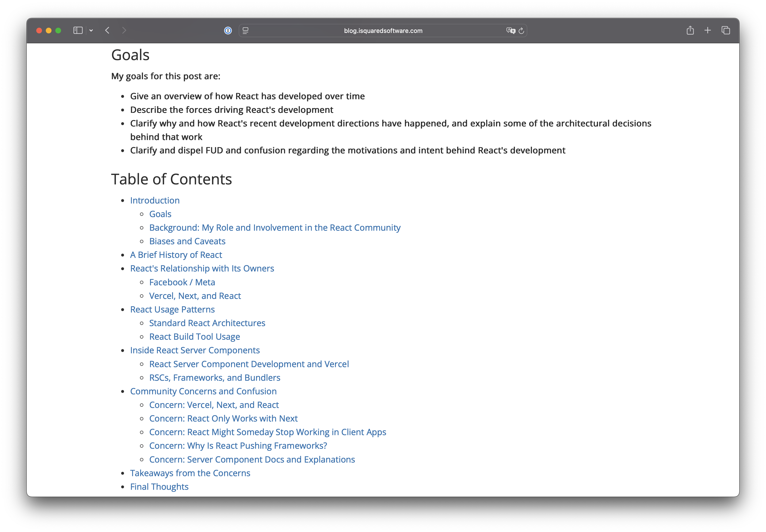Jump to React's Relationship with Its Owners
Image resolution: width=766 pixels, height=532 pixels.
[202, 269]
